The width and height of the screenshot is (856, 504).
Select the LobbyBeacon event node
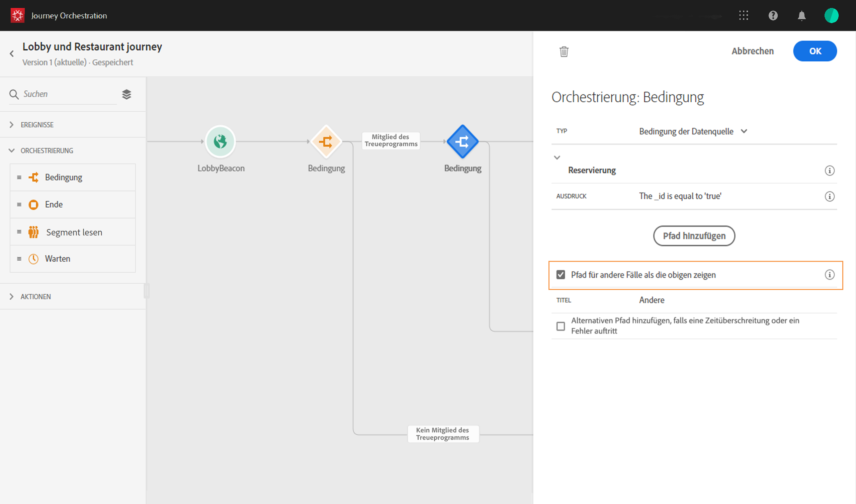point(220,141)
